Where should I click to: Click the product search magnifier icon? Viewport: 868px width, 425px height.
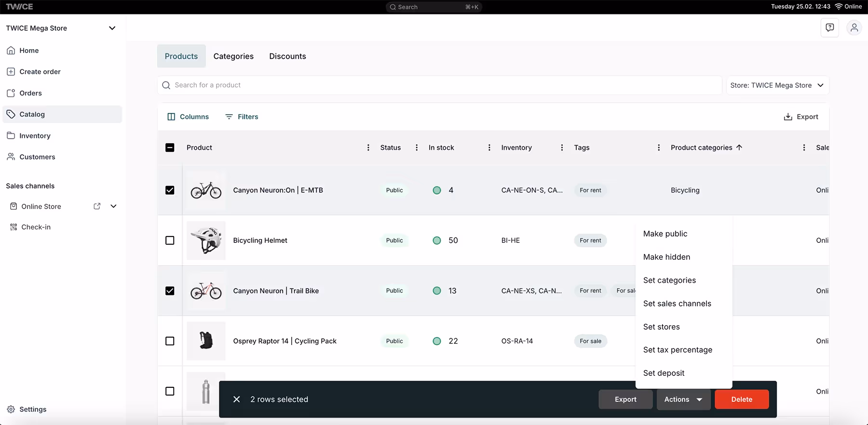(166, 85)
